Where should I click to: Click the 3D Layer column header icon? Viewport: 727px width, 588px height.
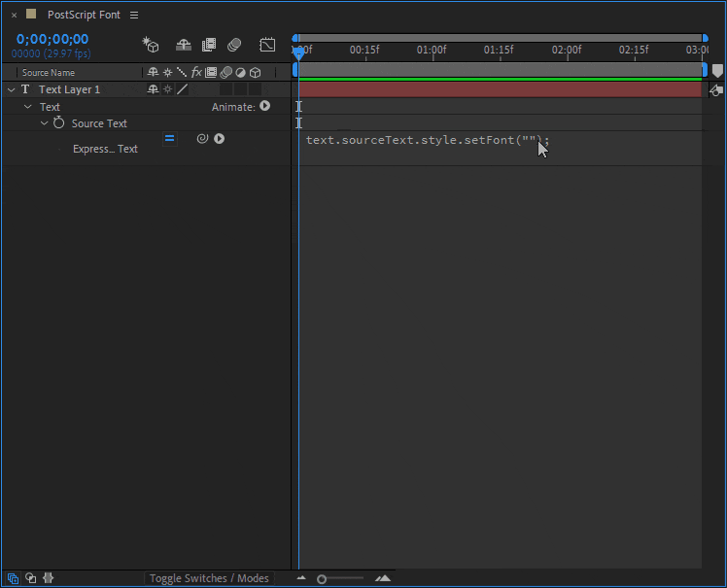[x=255, y=72]
